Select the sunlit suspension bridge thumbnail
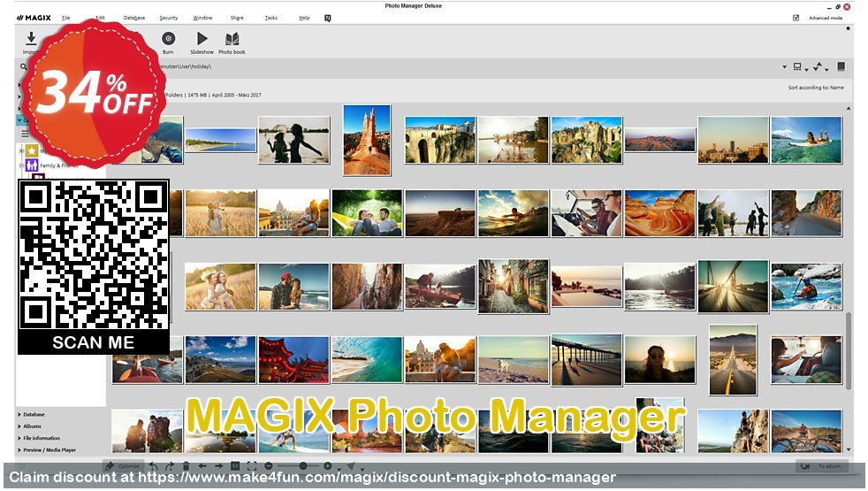 pos(733,286)
